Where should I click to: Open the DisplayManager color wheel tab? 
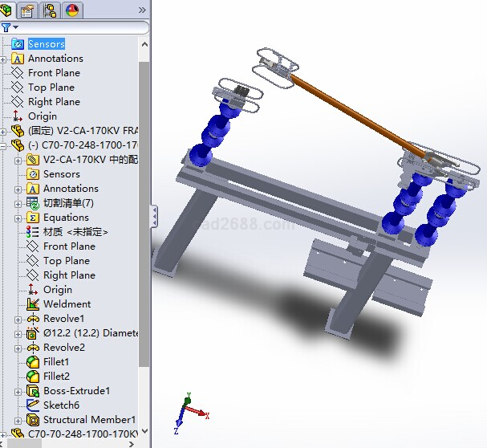(72, 10)
